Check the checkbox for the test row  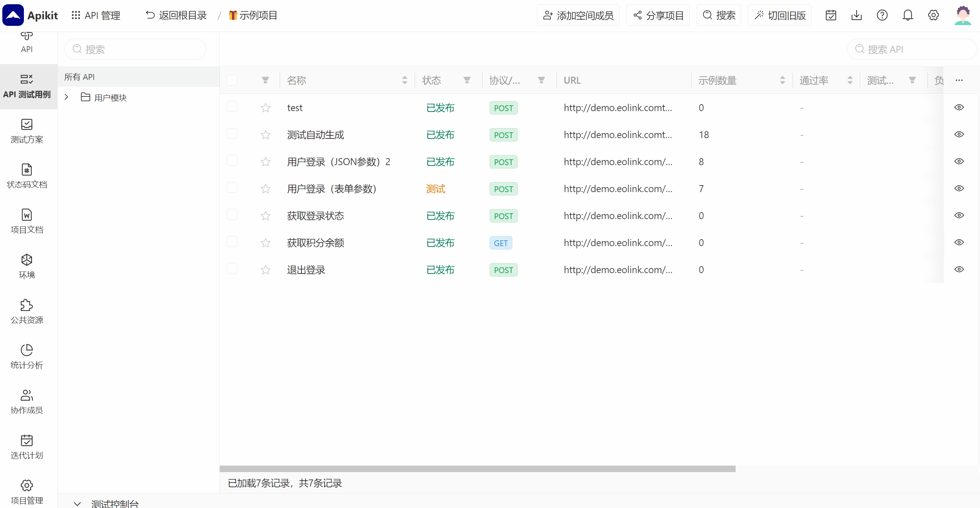[x=232, y=106]
